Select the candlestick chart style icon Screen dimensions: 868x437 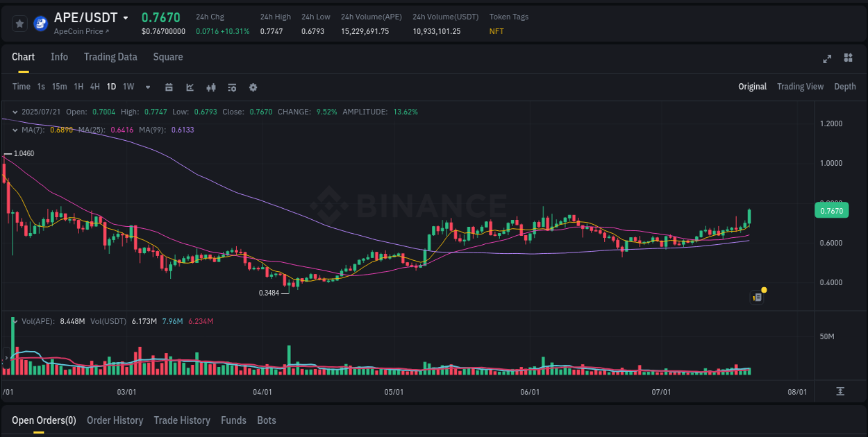[x=211, y=87]
